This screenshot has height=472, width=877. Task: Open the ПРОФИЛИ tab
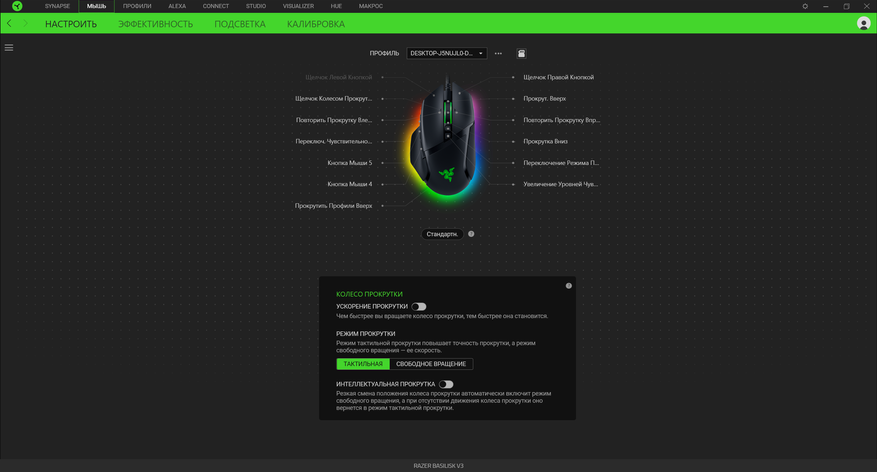point(137,6)
